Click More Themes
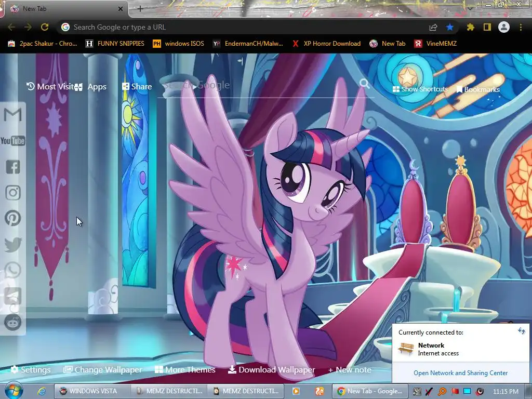This screenshot has height=399, width=532. pos(185,370)
